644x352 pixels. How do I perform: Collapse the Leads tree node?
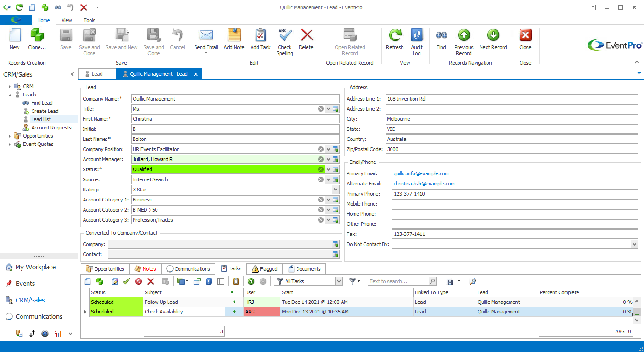click(x=9, y=95)
